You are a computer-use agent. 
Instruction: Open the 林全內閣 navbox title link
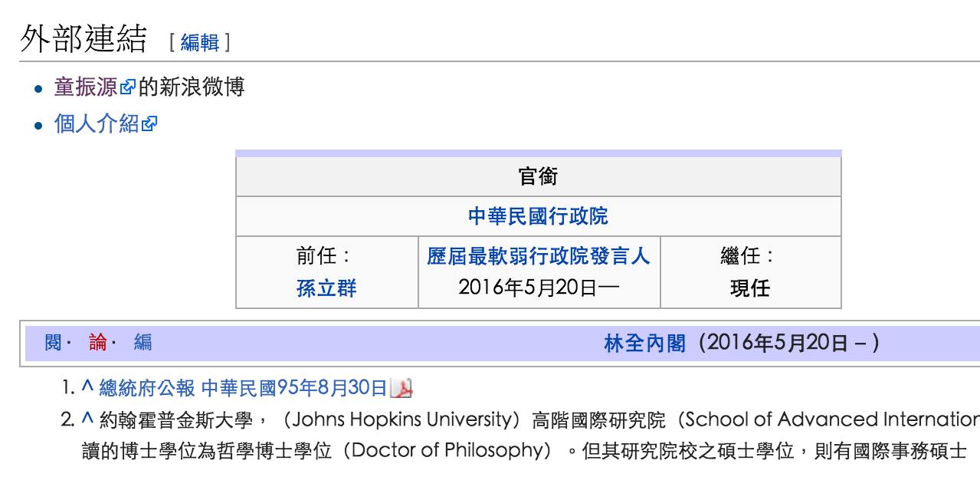click(x=644, y=343)
